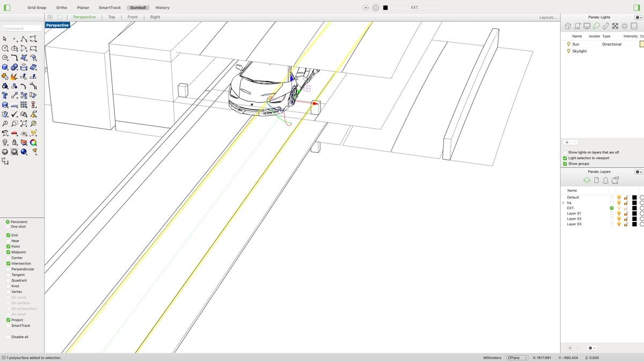Open the Layouts... button
This screenshot has height=362, width=644.
tap(547, 17)
